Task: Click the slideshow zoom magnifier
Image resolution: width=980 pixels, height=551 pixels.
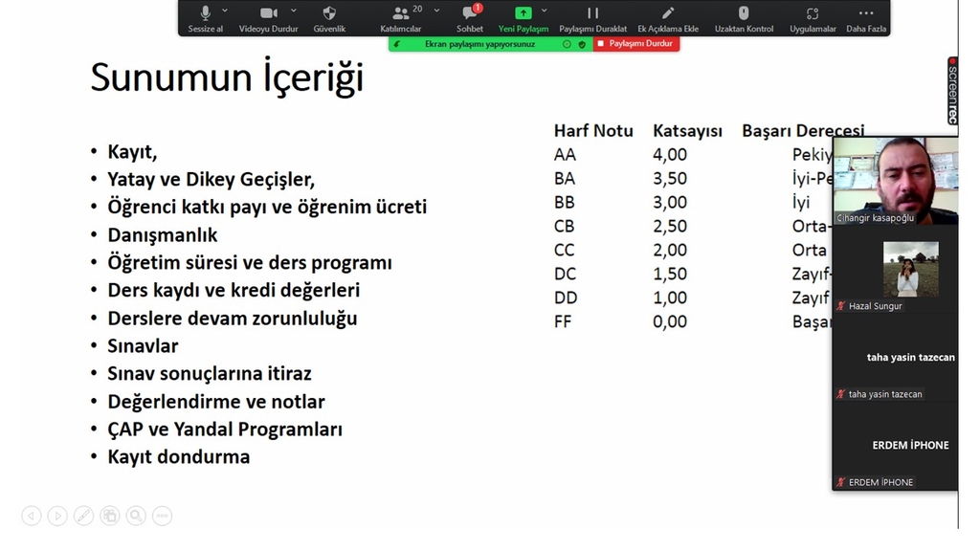Action: click(x=135, y=517)
